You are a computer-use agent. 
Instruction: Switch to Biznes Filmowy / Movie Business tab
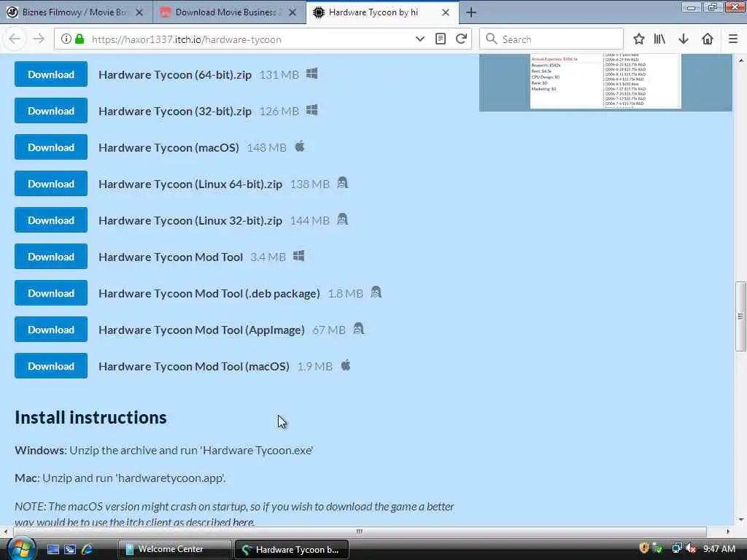76,12
